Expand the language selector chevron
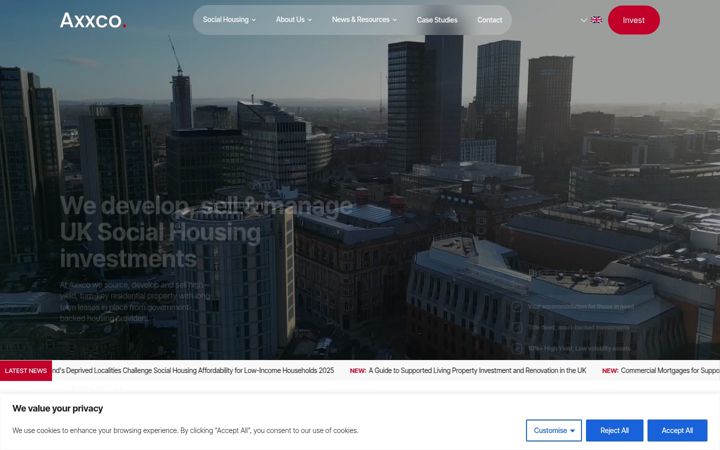 point(584,20)
